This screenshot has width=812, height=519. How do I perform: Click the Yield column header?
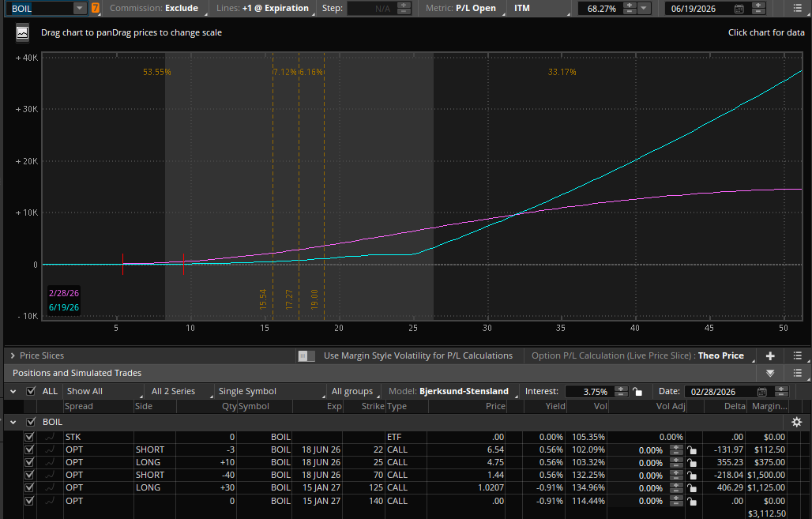[555, 406]
